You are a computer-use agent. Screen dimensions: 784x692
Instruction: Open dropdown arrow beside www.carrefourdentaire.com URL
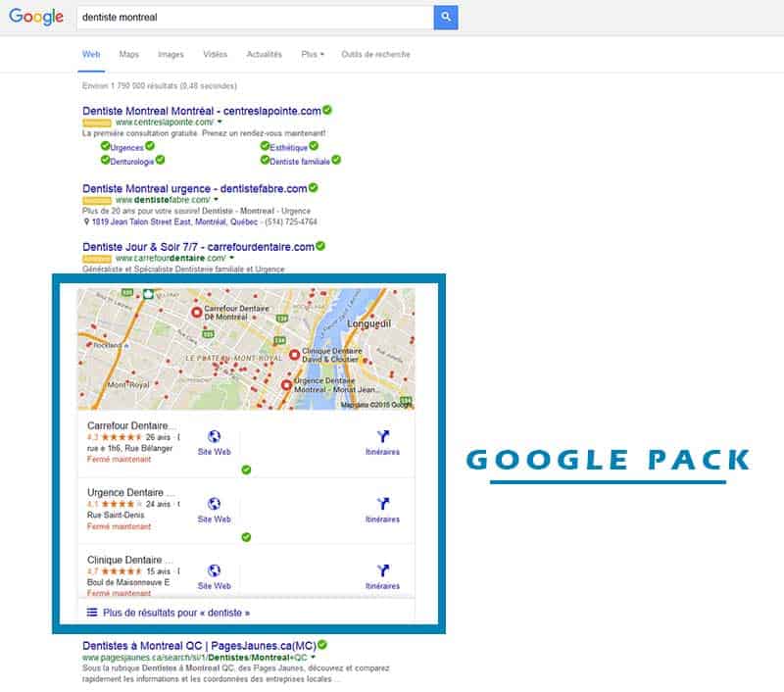click(231, 258)
